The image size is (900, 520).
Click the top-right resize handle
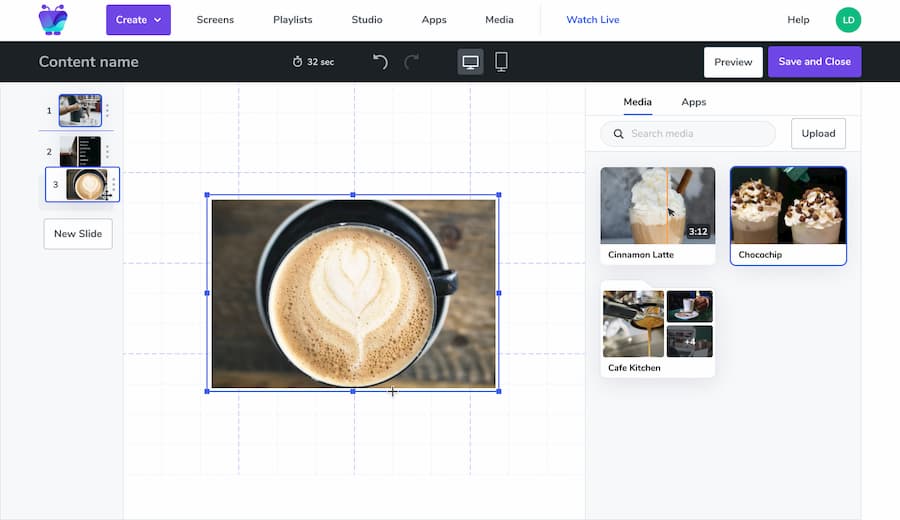pos(499,195)
